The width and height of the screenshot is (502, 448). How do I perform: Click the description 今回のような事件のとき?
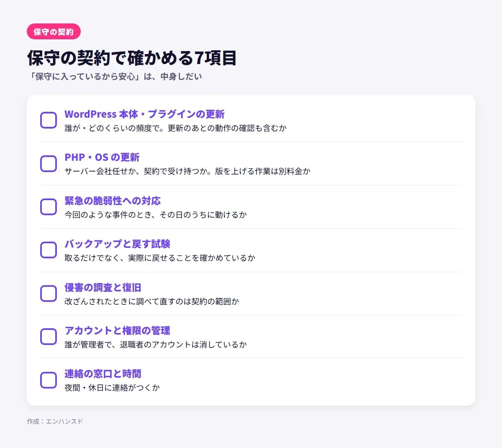156,215
